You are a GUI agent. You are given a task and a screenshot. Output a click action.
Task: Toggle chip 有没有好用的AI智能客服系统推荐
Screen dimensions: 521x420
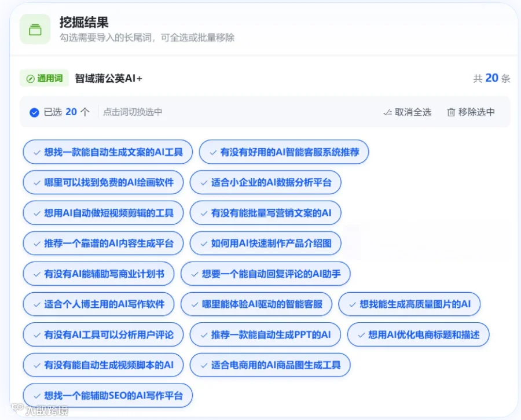click(284, 152)
